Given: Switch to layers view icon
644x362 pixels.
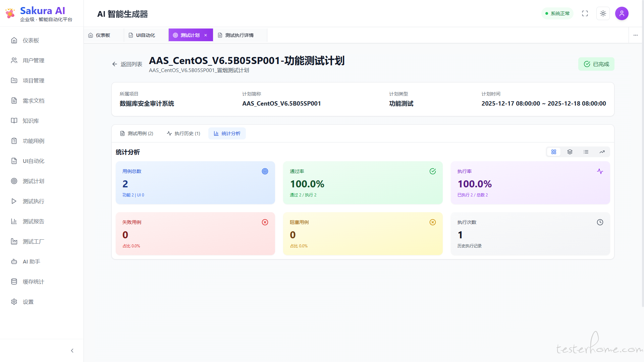Looking at the screenshot, I should 570,152.
